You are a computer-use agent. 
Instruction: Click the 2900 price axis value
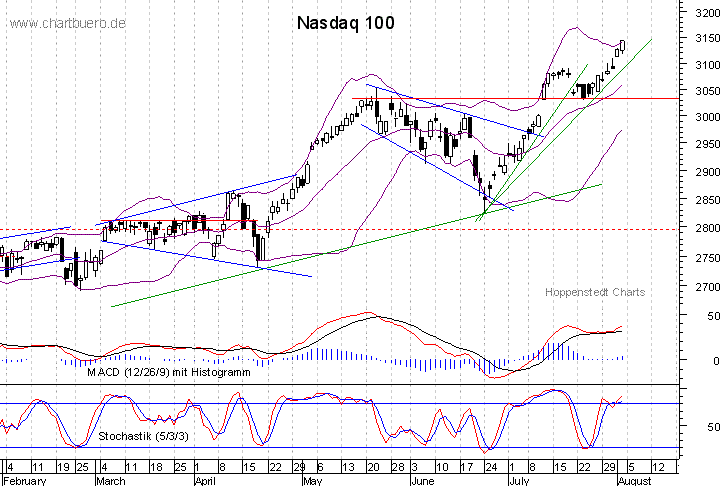[707, 172]
